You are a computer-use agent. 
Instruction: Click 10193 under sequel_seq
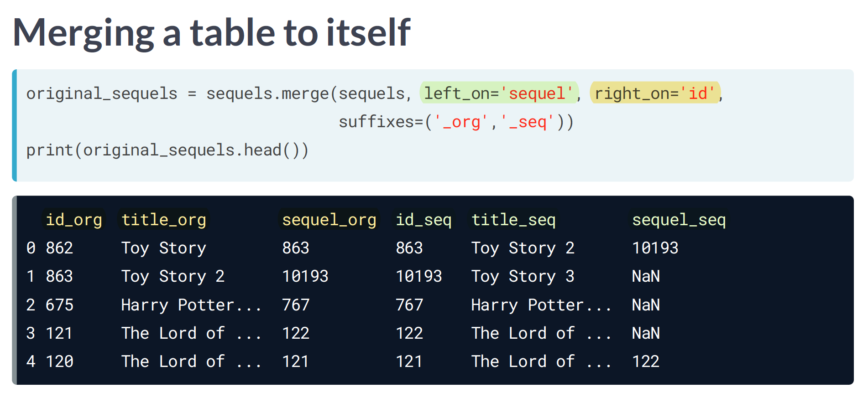coord(655,248)
